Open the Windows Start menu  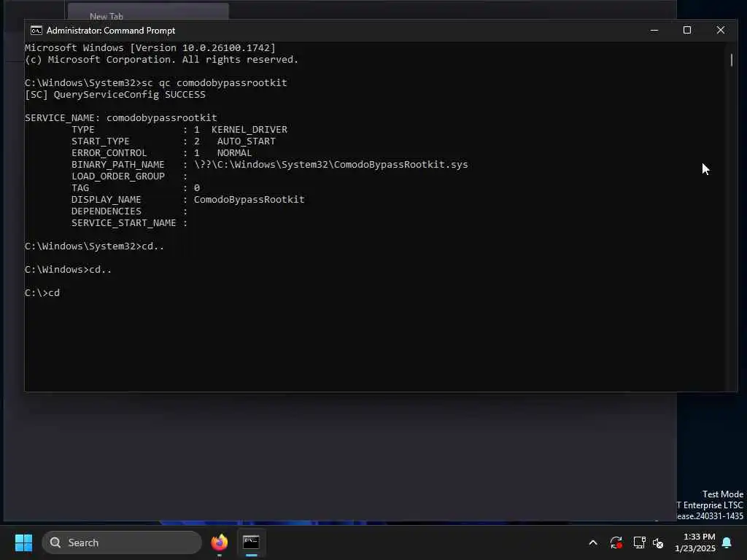[x=23, y=542]
